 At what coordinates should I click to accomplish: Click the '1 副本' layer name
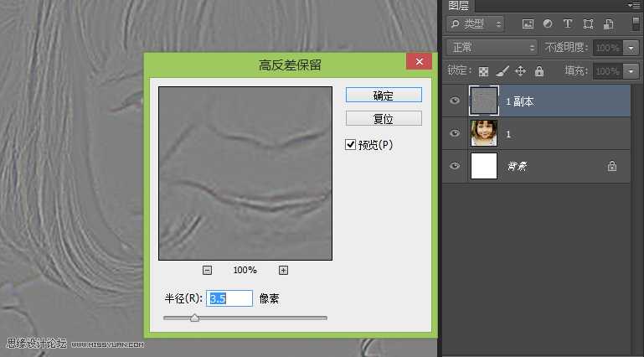[x=519, y=101]
